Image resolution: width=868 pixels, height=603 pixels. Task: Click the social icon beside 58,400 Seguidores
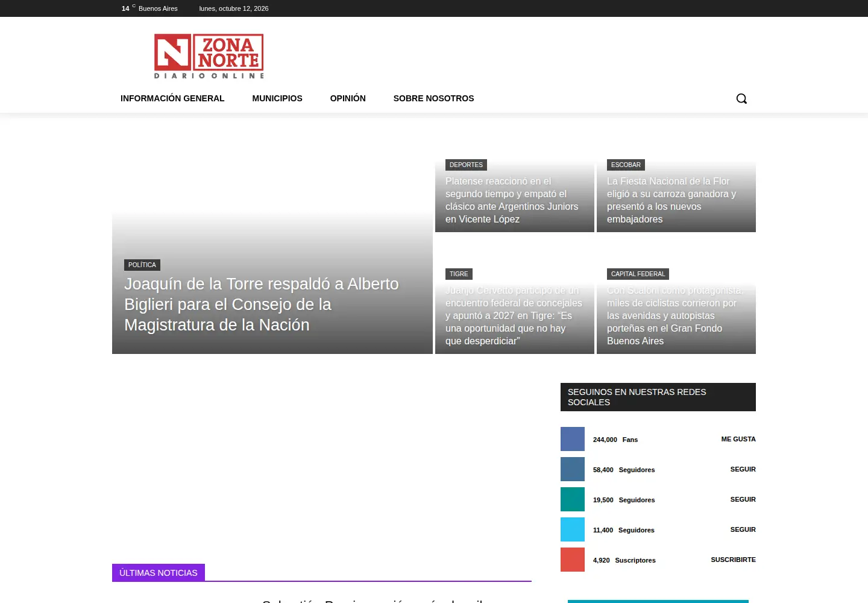(x=573, y=469)
